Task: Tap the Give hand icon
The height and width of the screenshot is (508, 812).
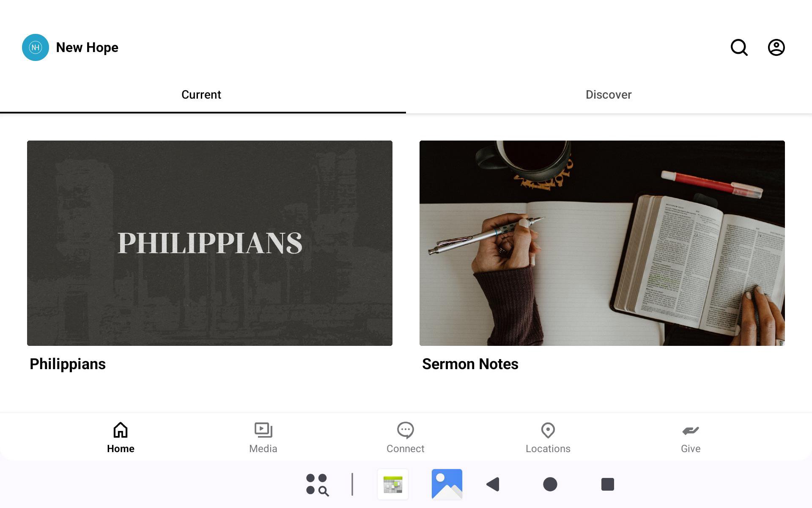Action: point(690,431)
